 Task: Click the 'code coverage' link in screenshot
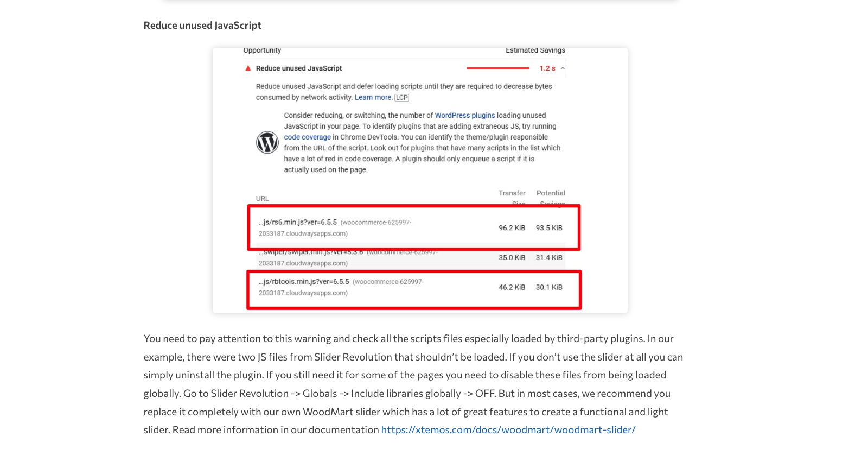click(307, 137)
